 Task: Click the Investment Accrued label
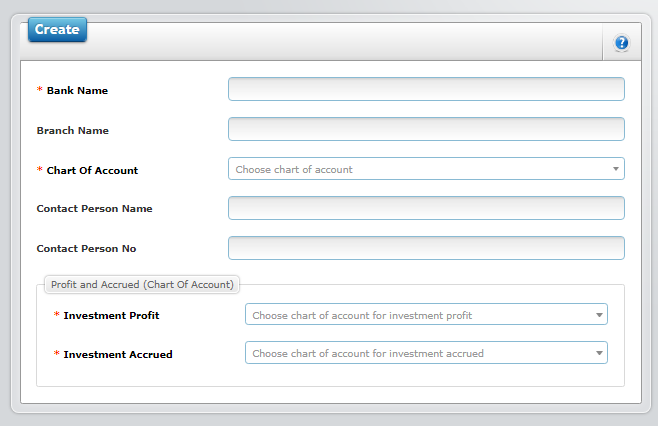pos(118,354)
